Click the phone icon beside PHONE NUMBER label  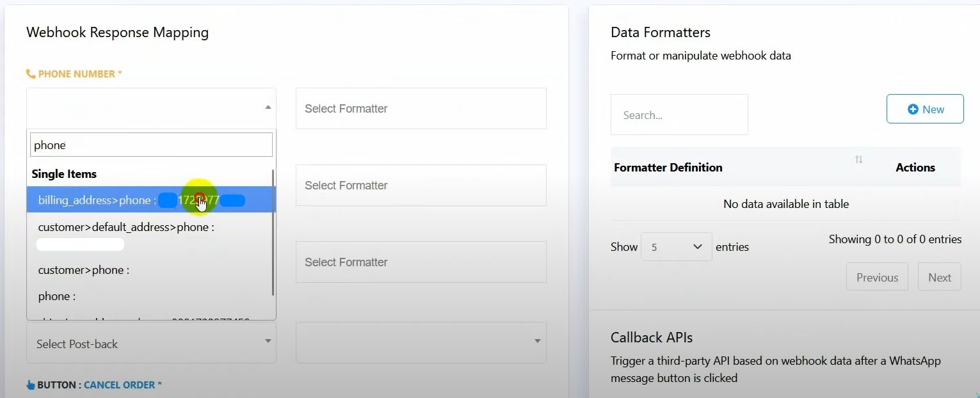point(30,74)
